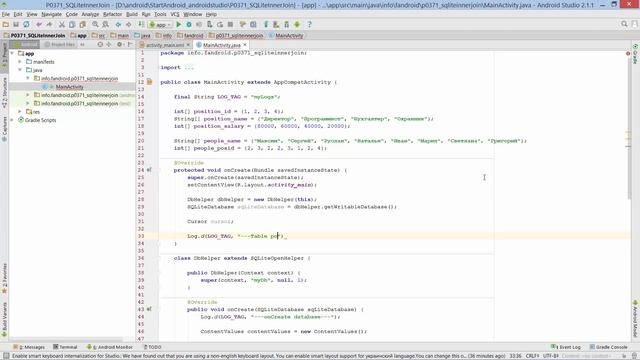Image resolution: width=640 pixels, height=360 pixels.
Task: Click the Make Project icon
Action: 141,24
